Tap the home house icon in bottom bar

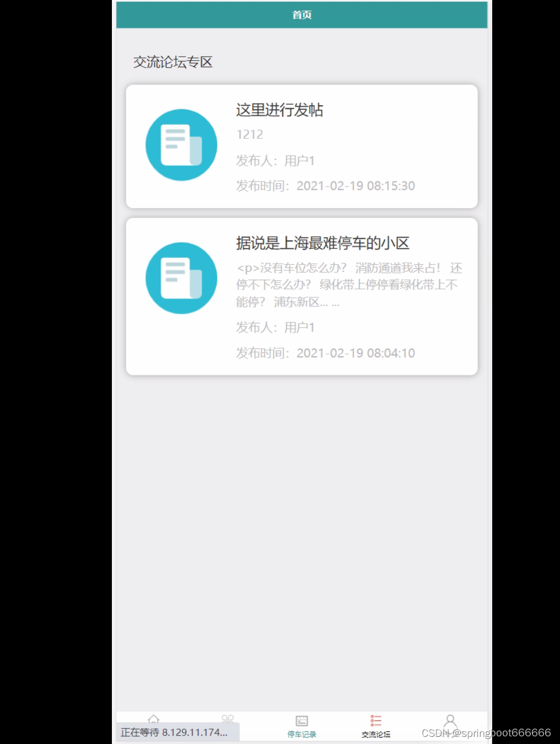pyautogui.click(x=154, y=719)
